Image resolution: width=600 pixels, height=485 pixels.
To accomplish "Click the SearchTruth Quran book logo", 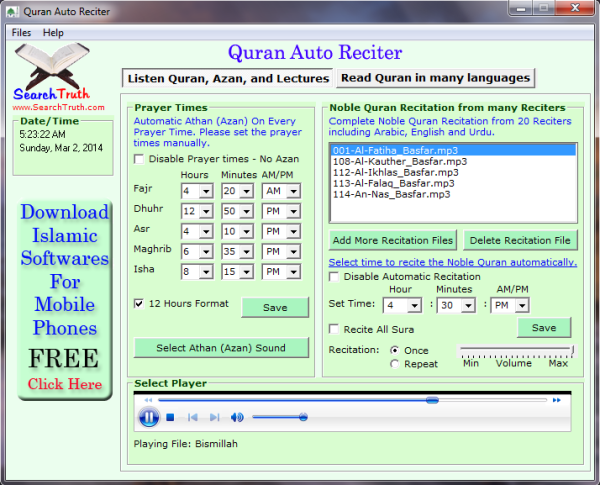I will pyautogui.click(x=52, y=72).
